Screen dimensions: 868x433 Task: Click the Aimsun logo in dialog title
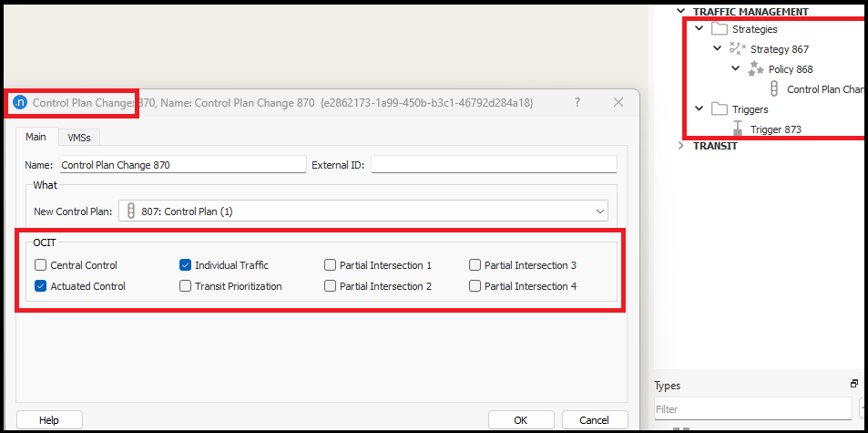pyautogui.click(x=20, y=103)
